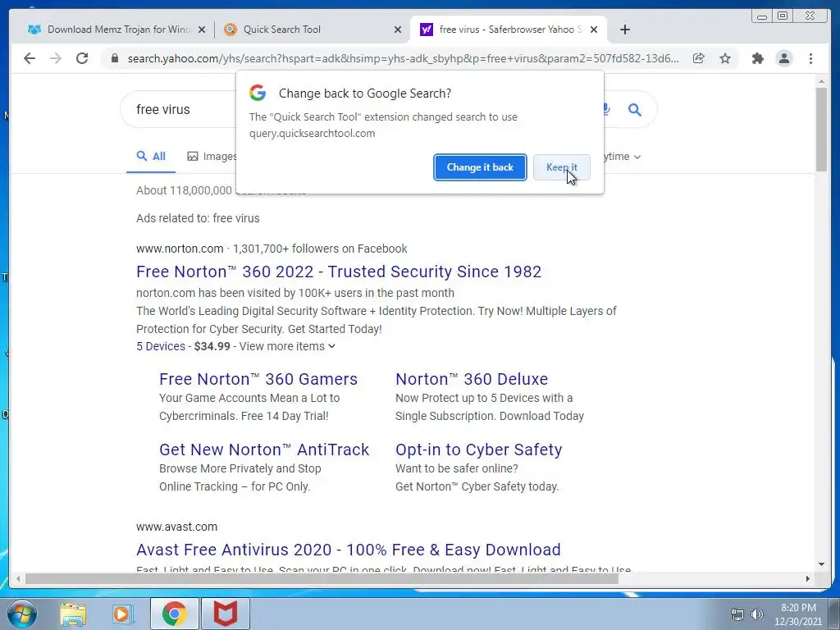Click Chrome icon in taskbar
This screenshot has width=840, height=630.
[x=174, y=614]
